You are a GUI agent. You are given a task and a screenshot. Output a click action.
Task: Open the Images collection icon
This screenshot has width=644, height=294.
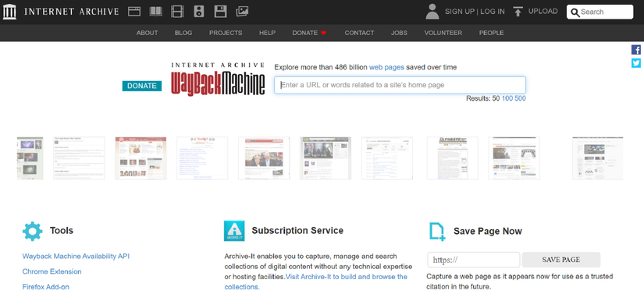(242, 12)
